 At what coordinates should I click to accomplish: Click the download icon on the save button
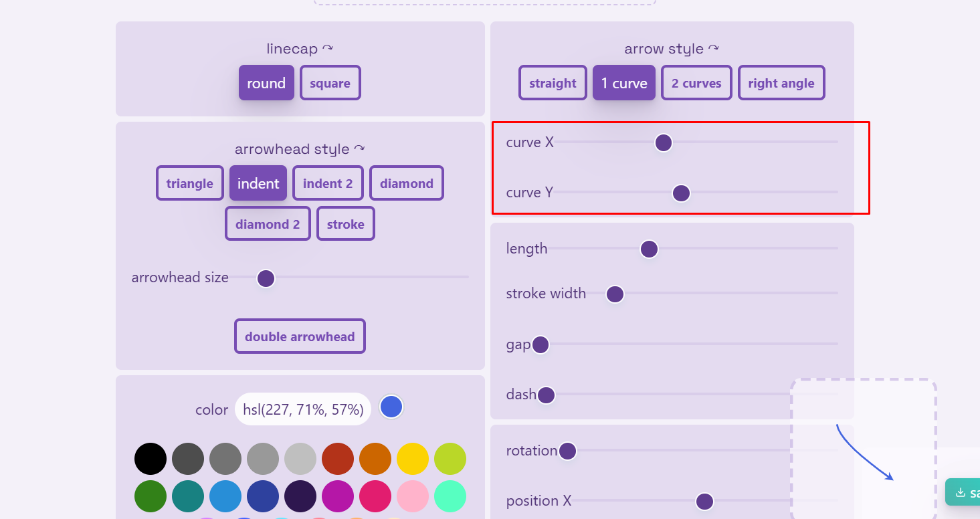[x=961, y=493]
